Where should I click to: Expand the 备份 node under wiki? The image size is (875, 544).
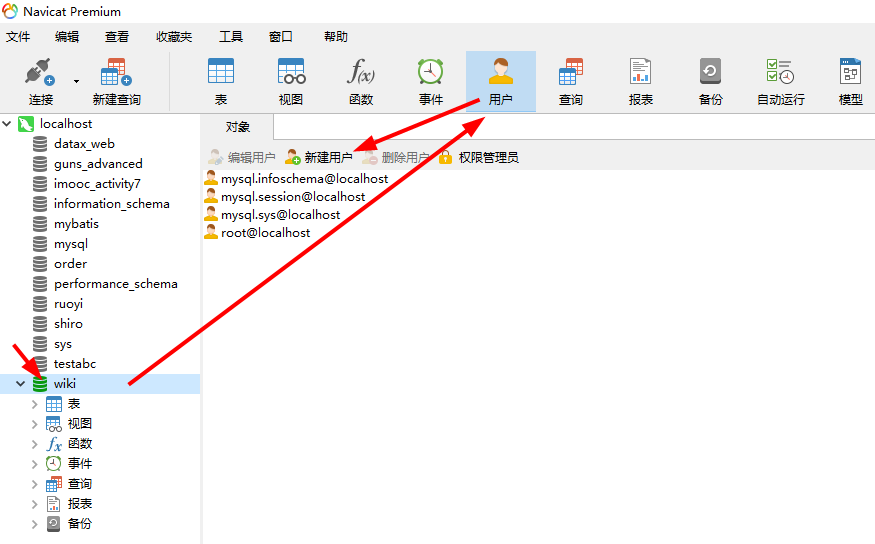[35, 524]
